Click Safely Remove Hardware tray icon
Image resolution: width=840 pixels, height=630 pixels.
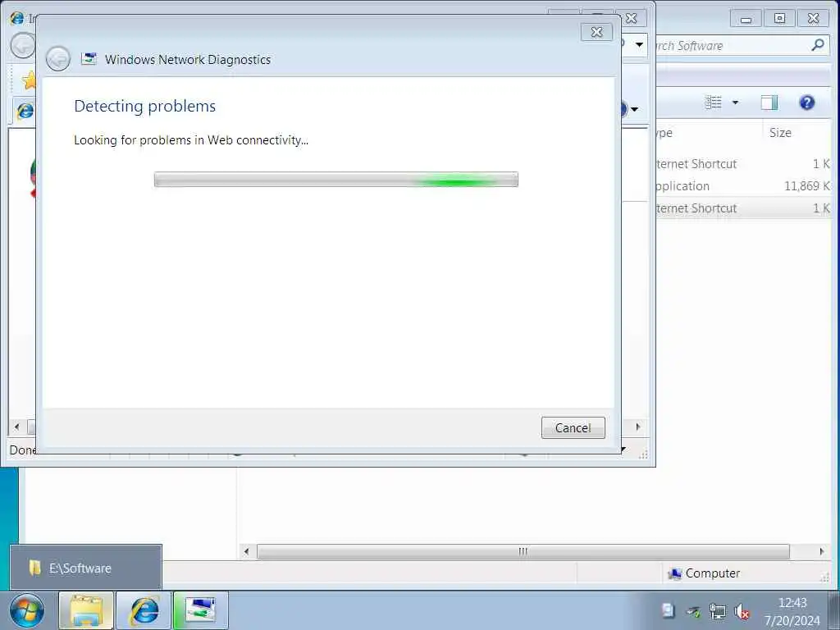(x=693, y=611)
